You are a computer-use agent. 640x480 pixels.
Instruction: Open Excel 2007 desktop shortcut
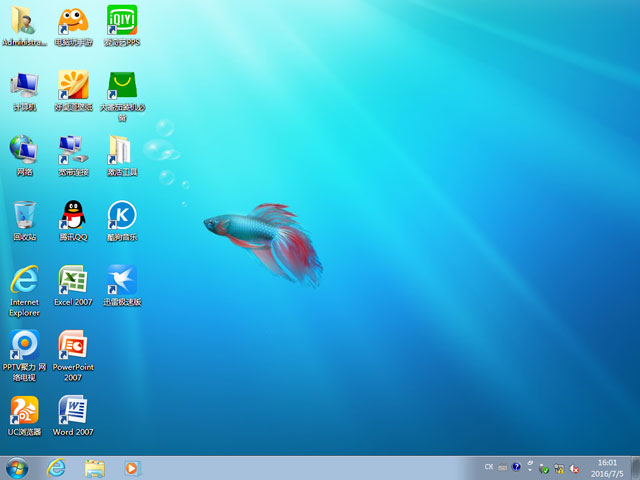point(73,280)
